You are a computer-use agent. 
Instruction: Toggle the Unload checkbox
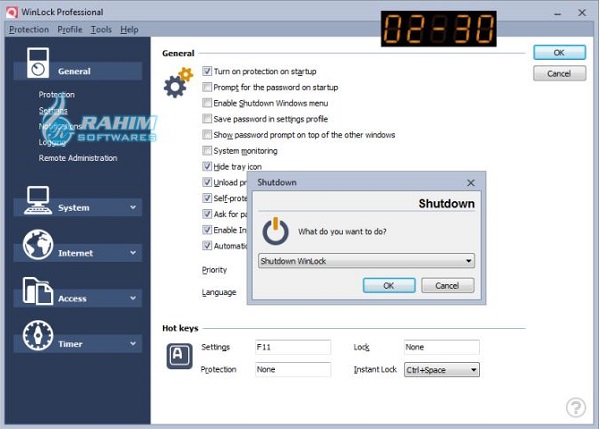click(207, 182)
